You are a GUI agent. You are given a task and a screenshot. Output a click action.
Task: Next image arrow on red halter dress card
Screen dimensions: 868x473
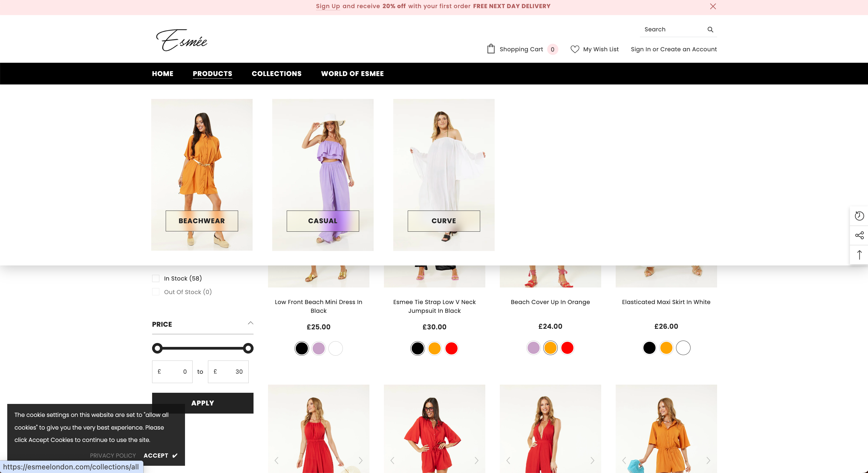361,460
